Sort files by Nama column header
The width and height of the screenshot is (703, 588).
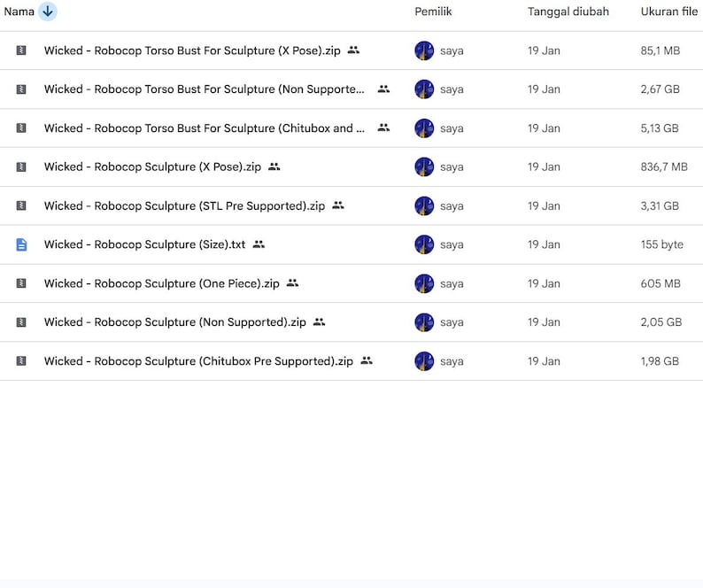(x=19, y=12)
